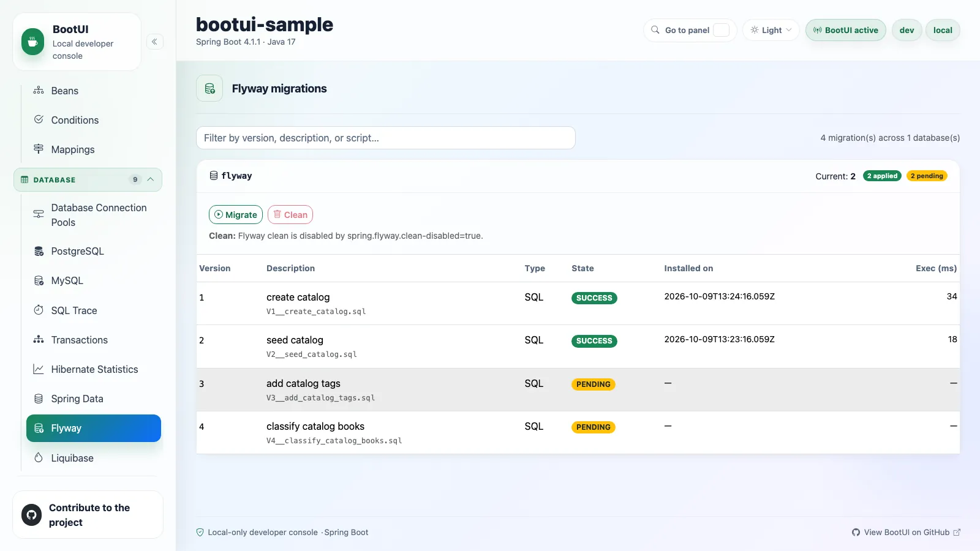
Task: Select the Flyway menu item
Action: pyautogui.click(x=94, y=428)
